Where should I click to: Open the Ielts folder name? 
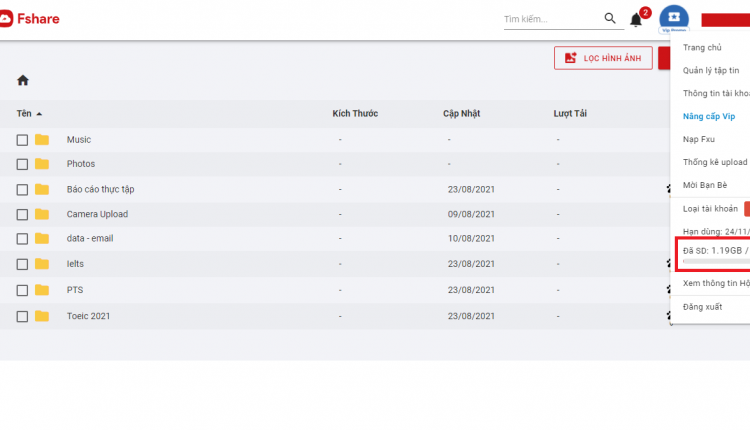[x=75, y=264]
